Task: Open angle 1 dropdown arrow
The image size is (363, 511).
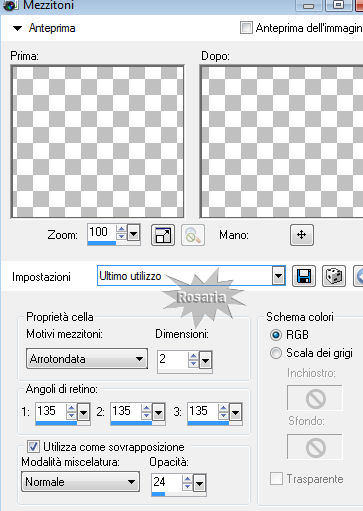Action: tap(83, 413)
